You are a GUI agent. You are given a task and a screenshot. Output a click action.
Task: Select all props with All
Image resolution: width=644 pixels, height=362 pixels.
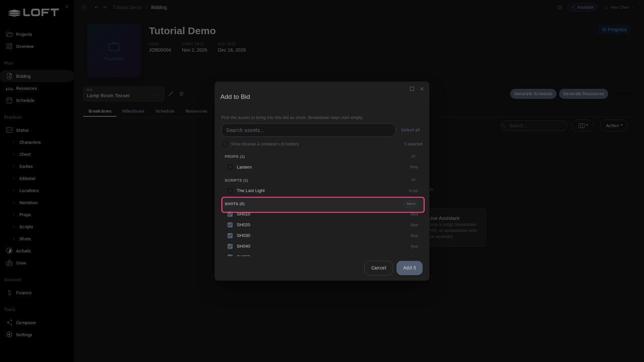pos(413,157)
